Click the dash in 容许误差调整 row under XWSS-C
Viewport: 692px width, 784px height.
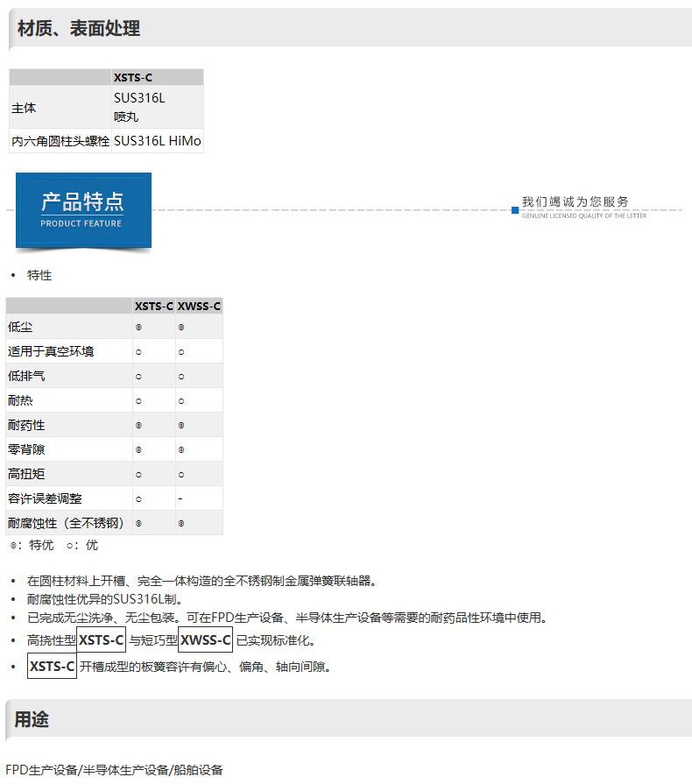pos(180,498)
